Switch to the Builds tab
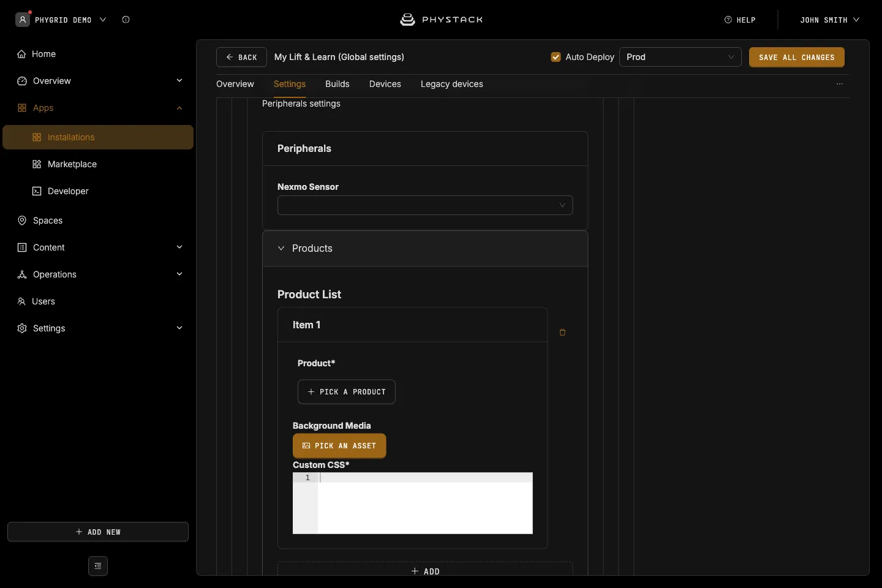This screenshot has width=882, height=588. coord(337,84)
